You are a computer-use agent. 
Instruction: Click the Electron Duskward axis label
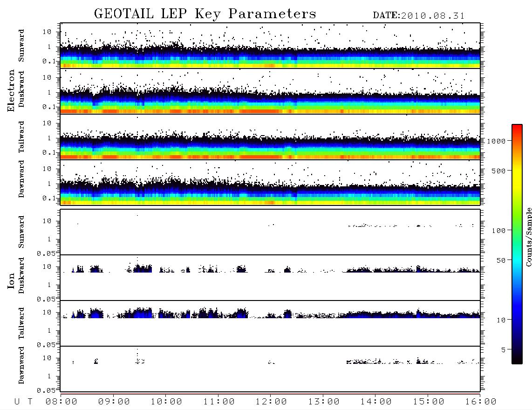[x=21, y=89]
